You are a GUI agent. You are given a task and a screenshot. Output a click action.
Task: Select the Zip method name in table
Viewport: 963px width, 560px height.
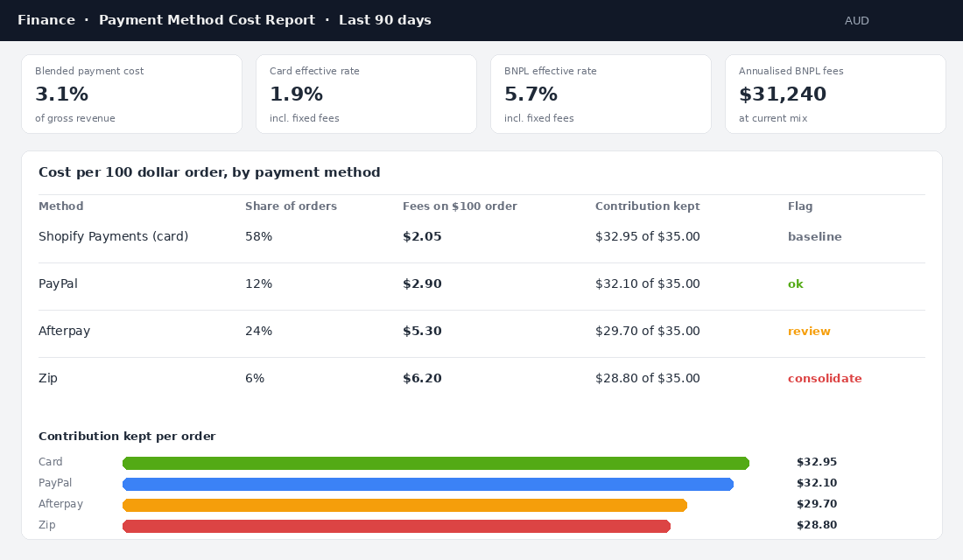coord(48,378)
